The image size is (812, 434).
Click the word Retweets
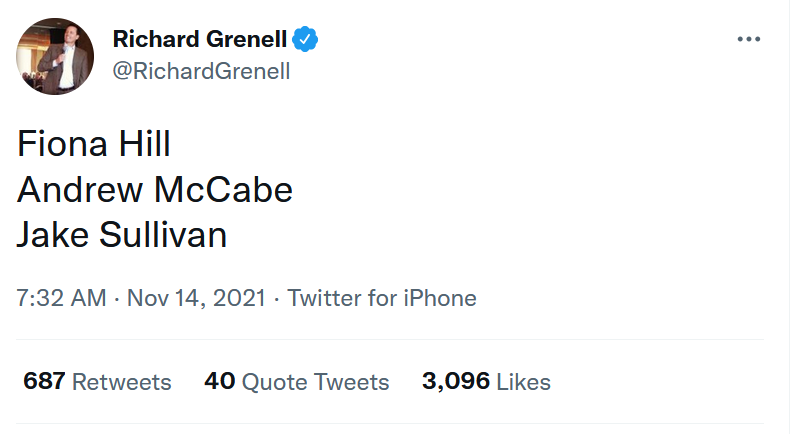click(x=122, y=382)
